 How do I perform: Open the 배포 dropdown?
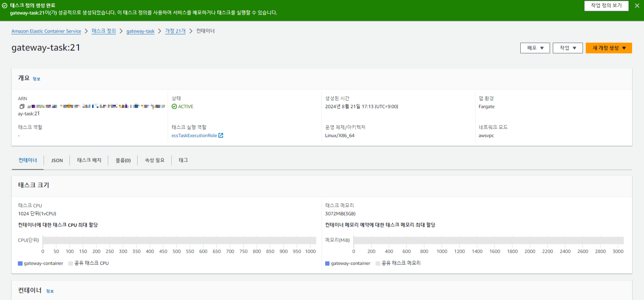[x=535, y=48]
